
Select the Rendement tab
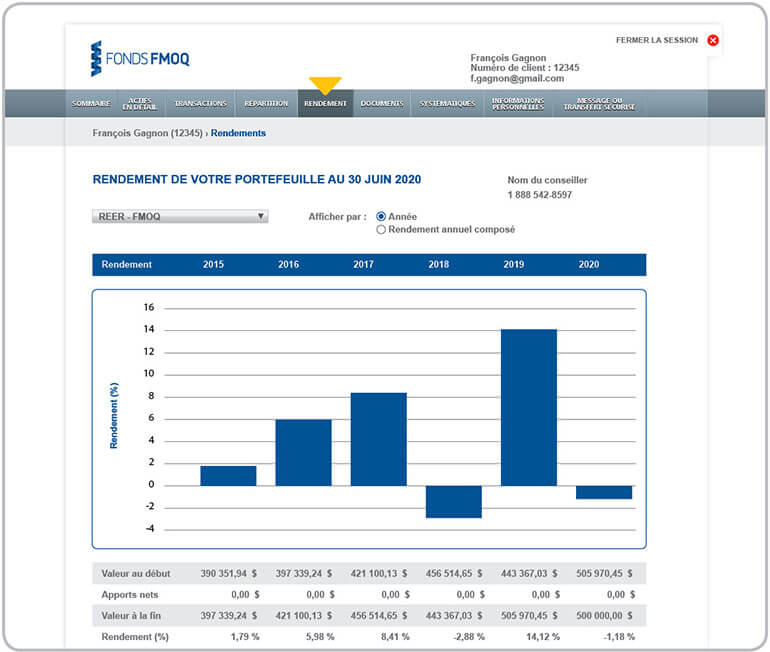(x=325, y=104)
